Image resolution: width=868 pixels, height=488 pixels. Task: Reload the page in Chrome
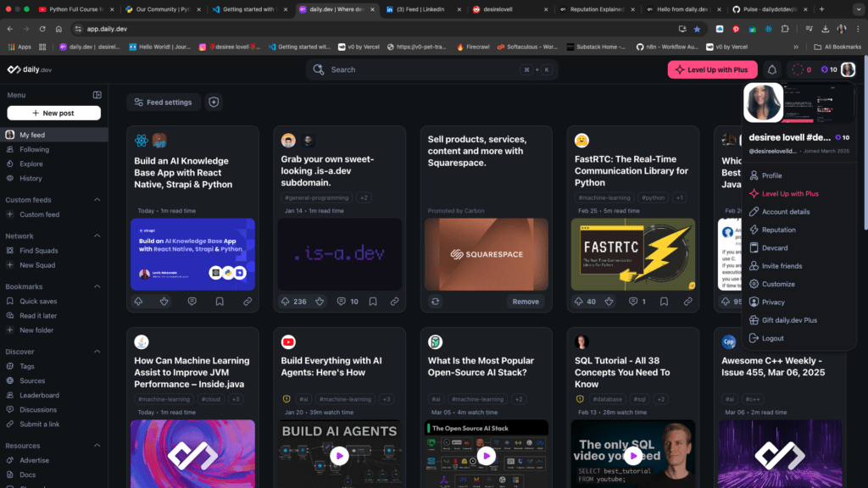pyautogui.click(x=42, y=29)
